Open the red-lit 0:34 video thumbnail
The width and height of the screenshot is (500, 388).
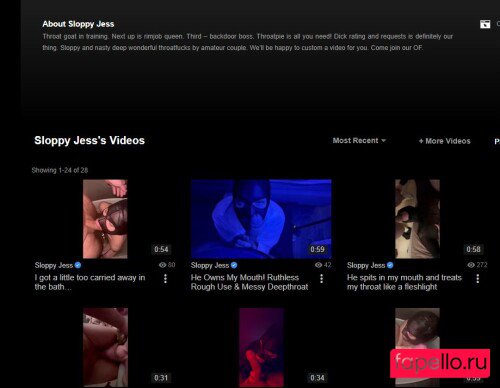coord(261,347)
